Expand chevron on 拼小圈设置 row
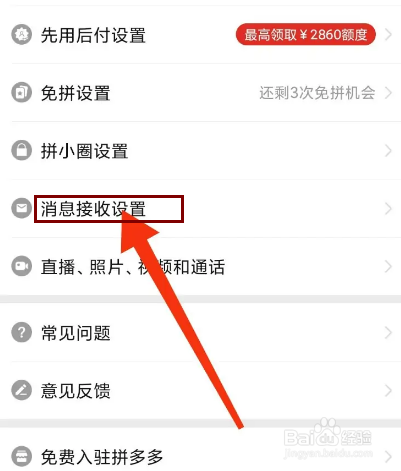The height and width of the screenshot is (471, 401). pos(388,151)
